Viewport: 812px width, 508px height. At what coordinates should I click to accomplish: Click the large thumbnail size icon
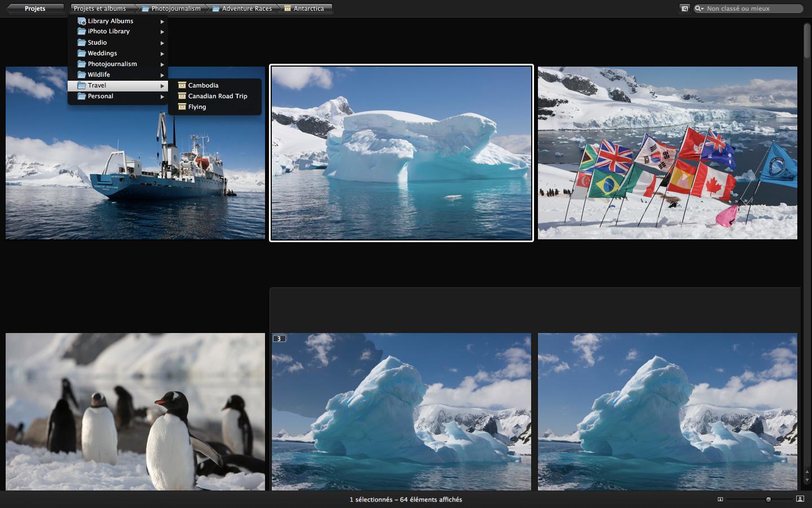point(800,499)
